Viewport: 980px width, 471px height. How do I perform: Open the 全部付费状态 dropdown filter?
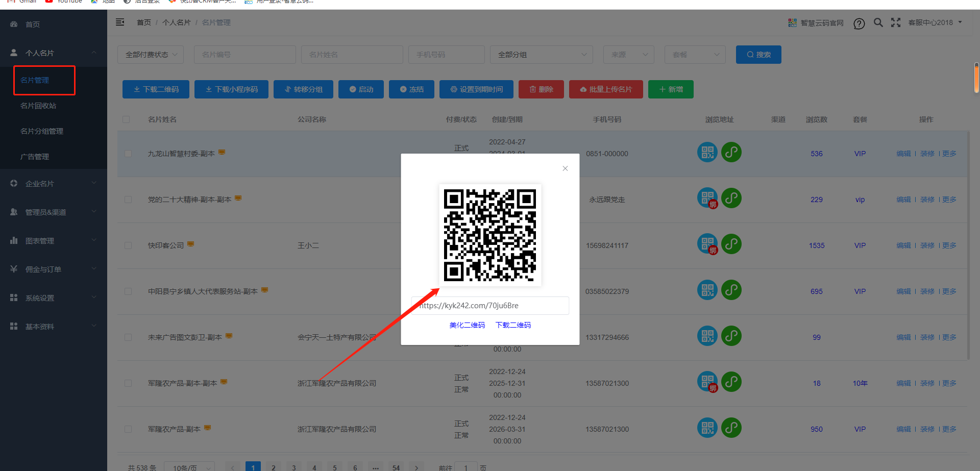[151, 55]
